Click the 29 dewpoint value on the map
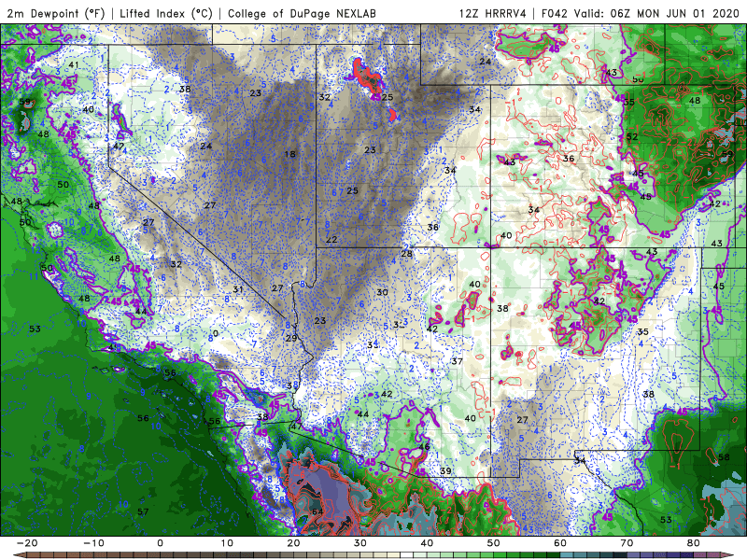747x560 pixels. [x=290, y=338]
